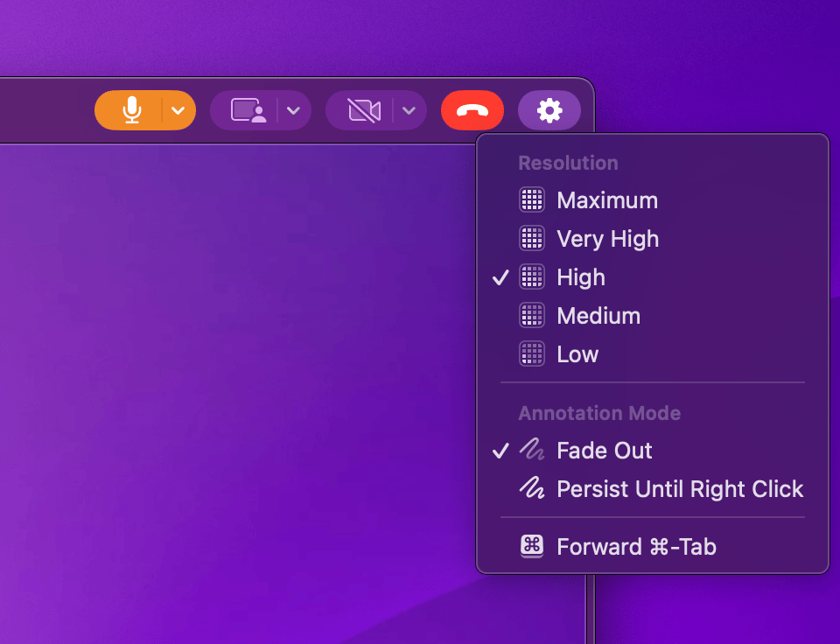Viewport: 840px width, 644px height.
Task: Click the grid icon beside Very High
Action: pyautogui.click(x=532, y=238)
